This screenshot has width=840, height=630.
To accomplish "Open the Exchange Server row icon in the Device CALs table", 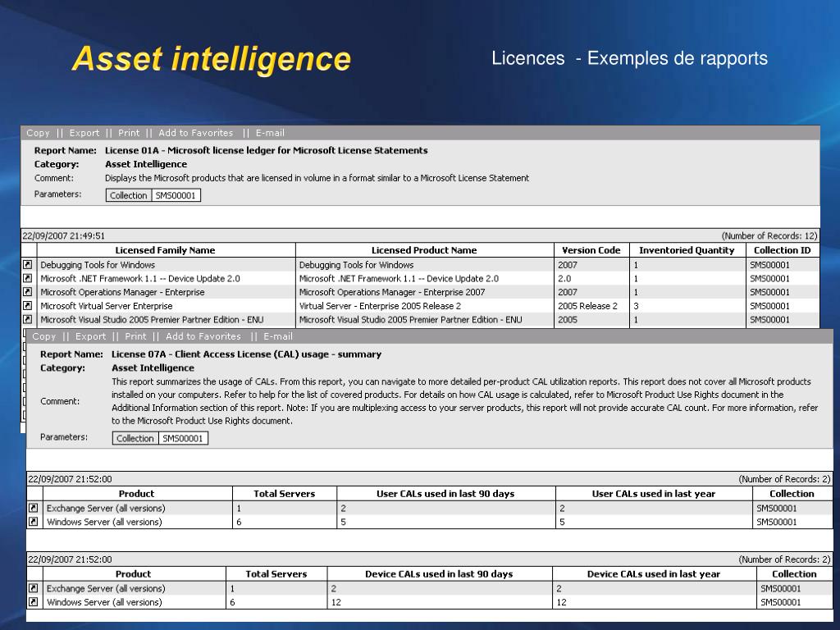I will (33, 588).
